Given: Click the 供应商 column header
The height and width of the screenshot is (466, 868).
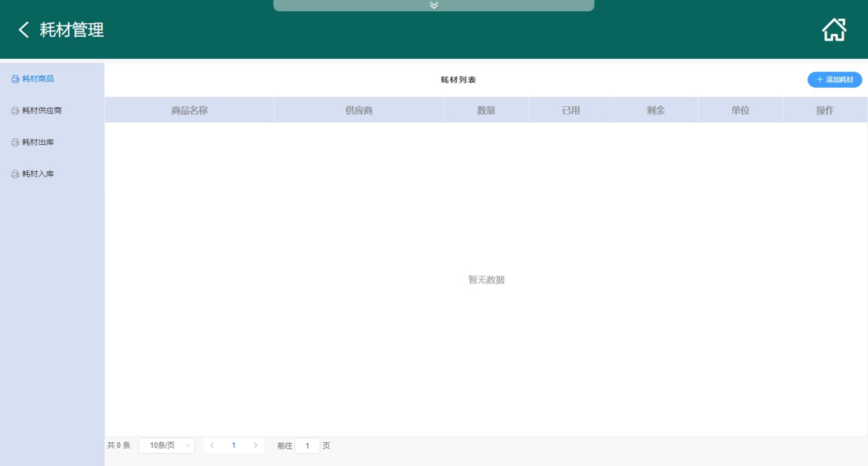Looking at the screenshot, I should 359,110.
